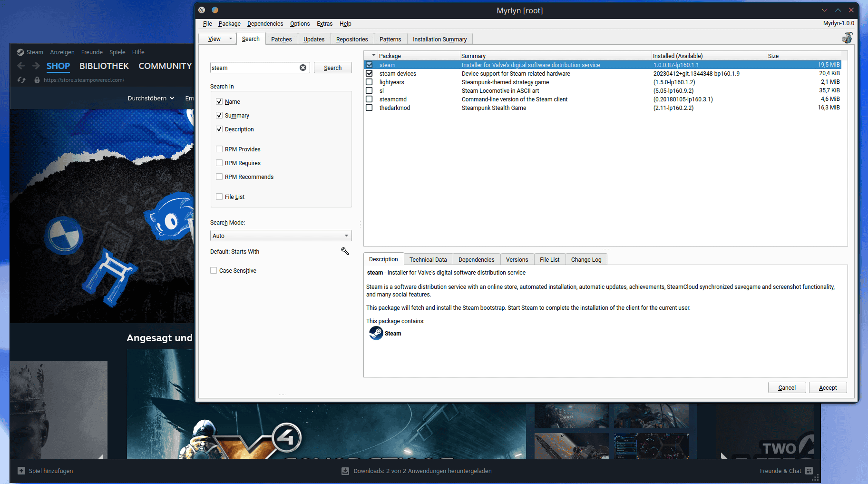Open the View dropdown button
The height and width of the screenshot is (484, 868).
tap(217, 39)
